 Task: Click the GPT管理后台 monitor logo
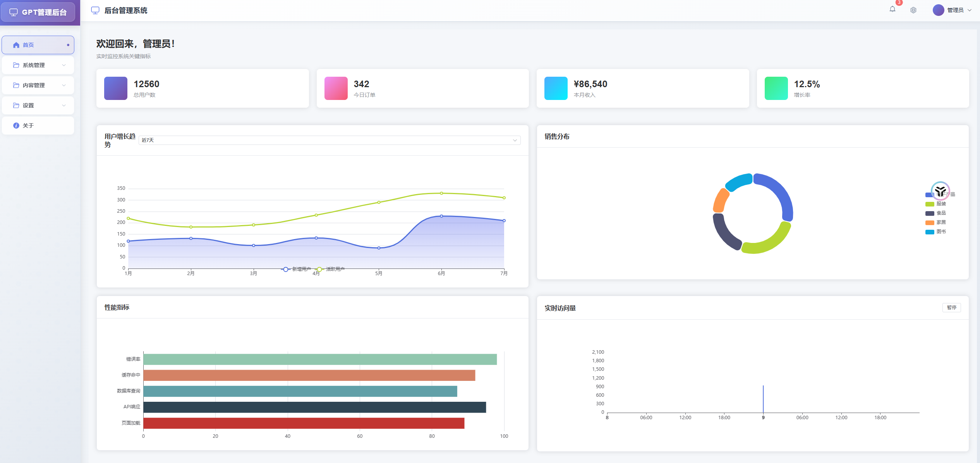tap(14, 12)
